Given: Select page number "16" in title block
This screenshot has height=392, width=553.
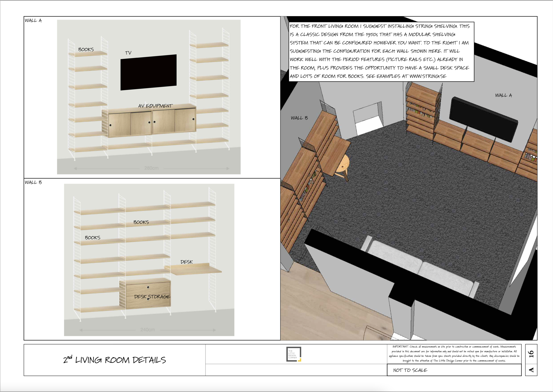Looking at the screenshot, I should pyautogui.click(x=531, y=354).
